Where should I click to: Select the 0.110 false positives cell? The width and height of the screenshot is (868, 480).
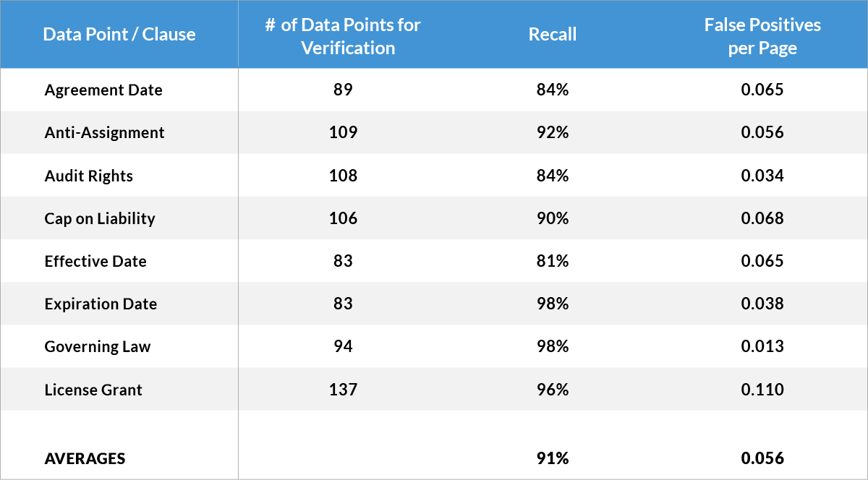tap(762, 390)
